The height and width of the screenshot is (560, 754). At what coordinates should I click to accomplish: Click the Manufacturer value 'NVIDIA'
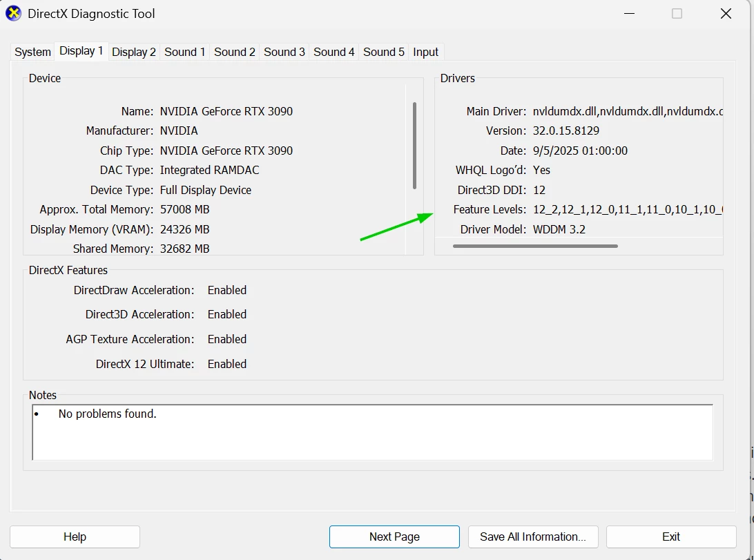[x=179, y=131]
